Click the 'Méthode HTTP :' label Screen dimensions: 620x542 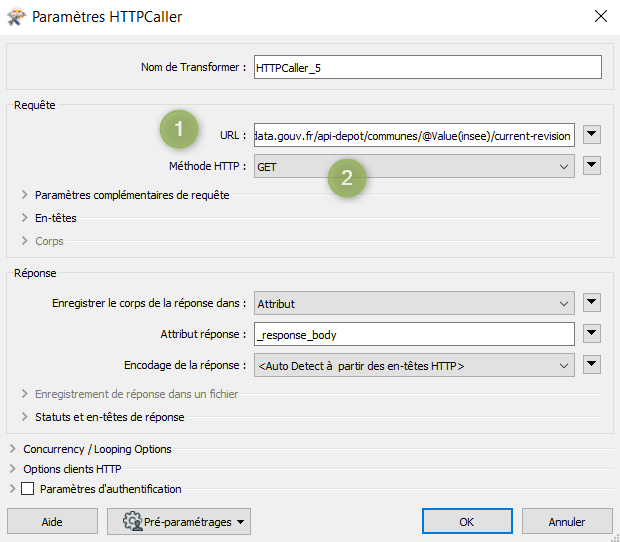click(208, 166)
